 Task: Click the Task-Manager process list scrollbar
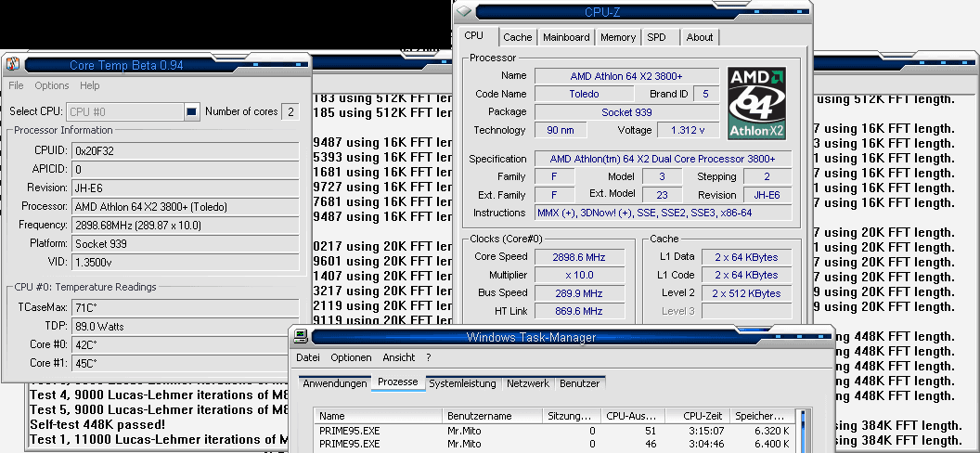click(803, 431)
